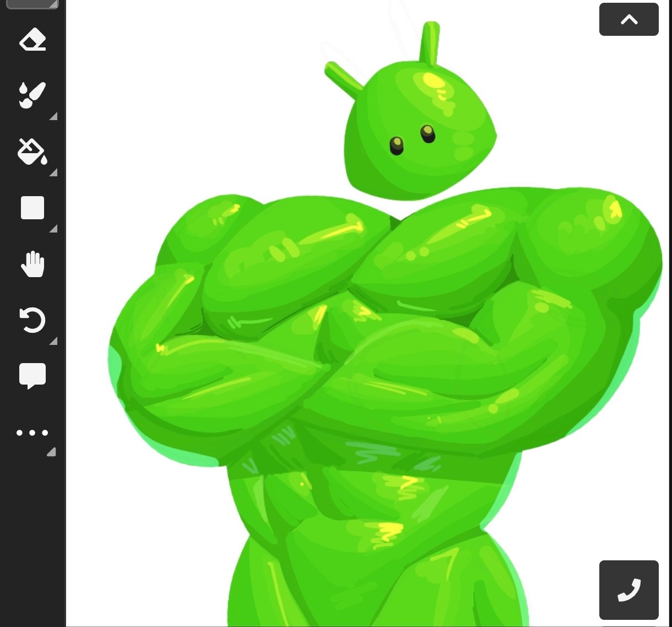This screenshot has width=672, height=627.
Task: Click the robot's left dark eye
Action: [x=397, y=146]
